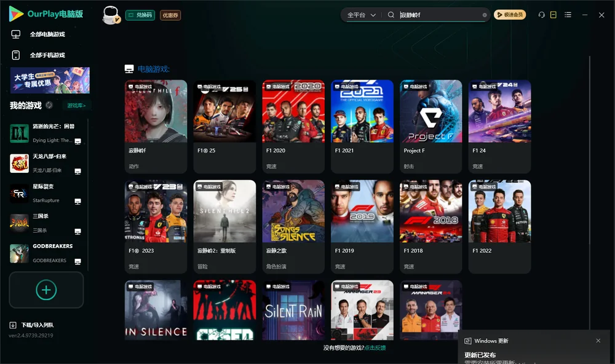Select the Songs of Silence cover
The width and height of the screenshot is (615, 364).
coord(293,212)
